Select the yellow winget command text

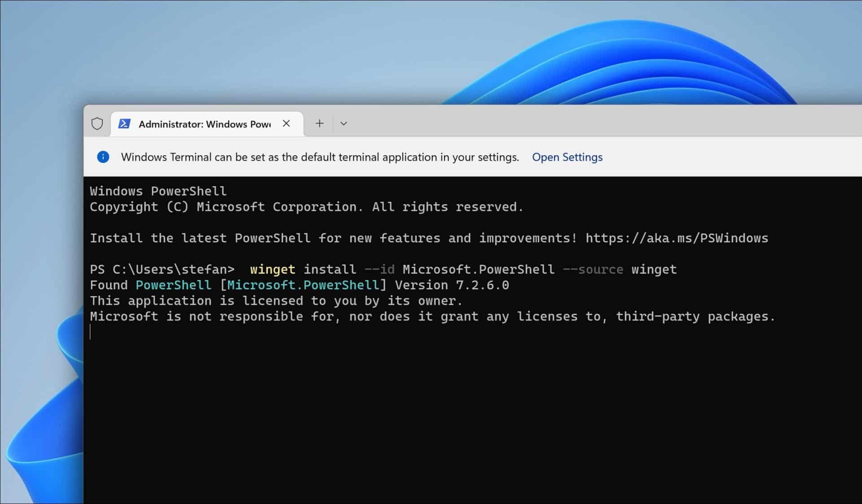click(273, 269)
